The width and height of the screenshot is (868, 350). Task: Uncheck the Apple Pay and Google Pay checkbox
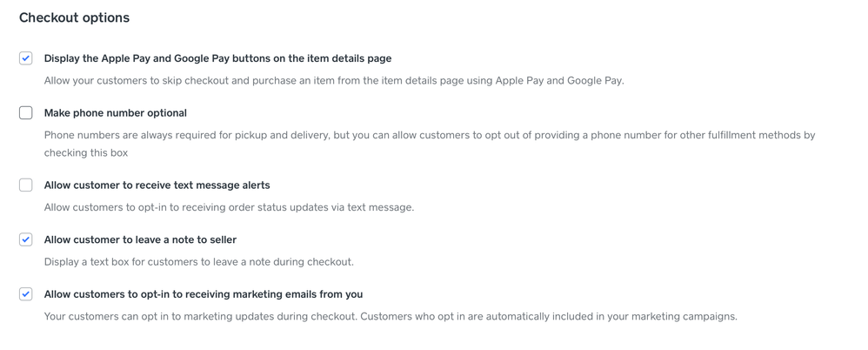[26, 58]
